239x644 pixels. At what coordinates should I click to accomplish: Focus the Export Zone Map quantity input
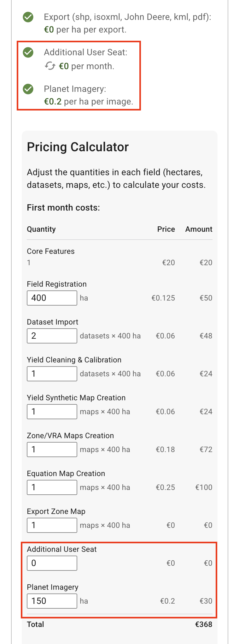pyautogui.click(x=52, y=525)
